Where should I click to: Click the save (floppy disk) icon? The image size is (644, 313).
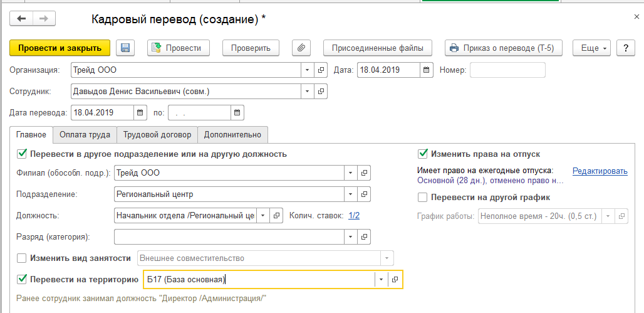pos(124,48)
